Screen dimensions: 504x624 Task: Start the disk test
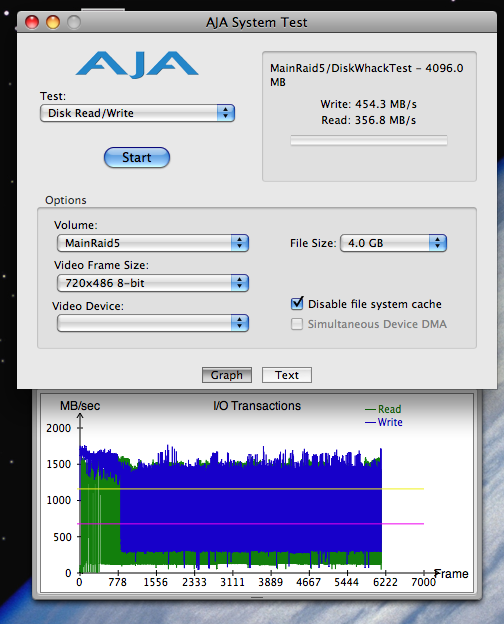pyautogui.click(x=137, y=158)
